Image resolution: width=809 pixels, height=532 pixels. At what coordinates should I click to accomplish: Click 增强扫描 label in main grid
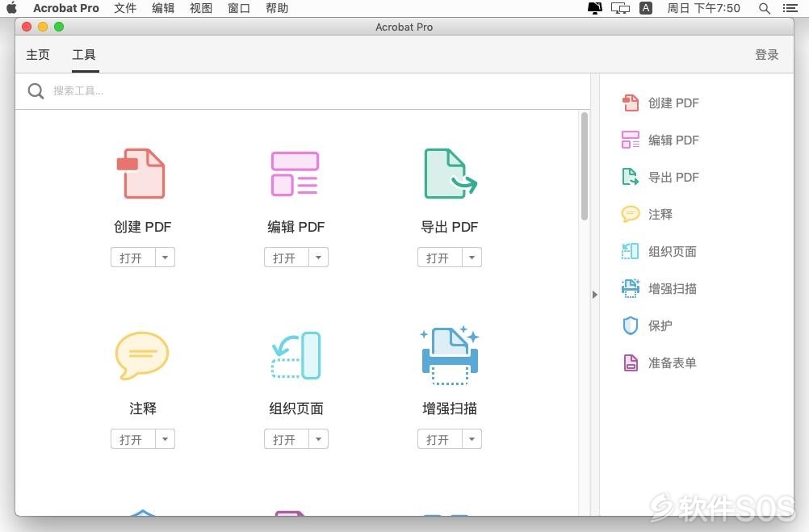click(450, 408)
